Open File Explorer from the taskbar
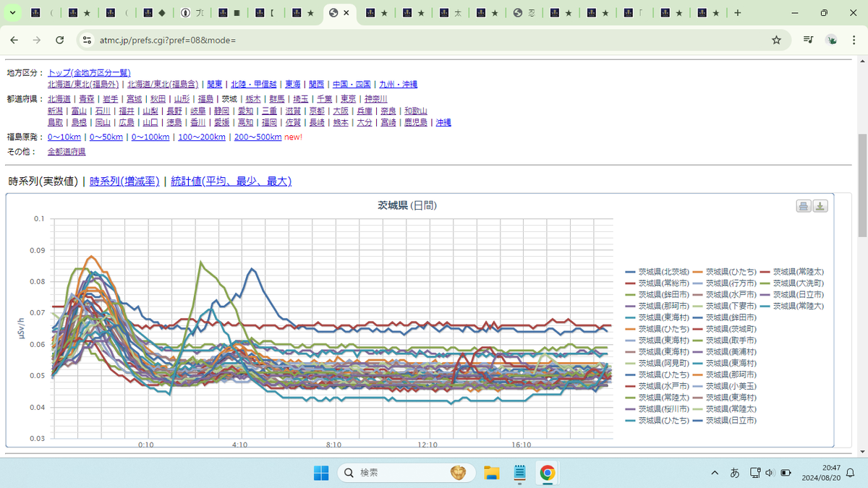This screenshot has height=488, width=868. [x=492, y=473]
